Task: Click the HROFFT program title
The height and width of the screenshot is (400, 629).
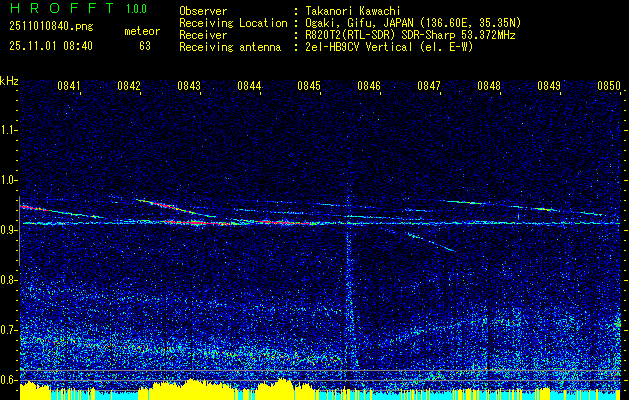Action: (x=62, y=8)
